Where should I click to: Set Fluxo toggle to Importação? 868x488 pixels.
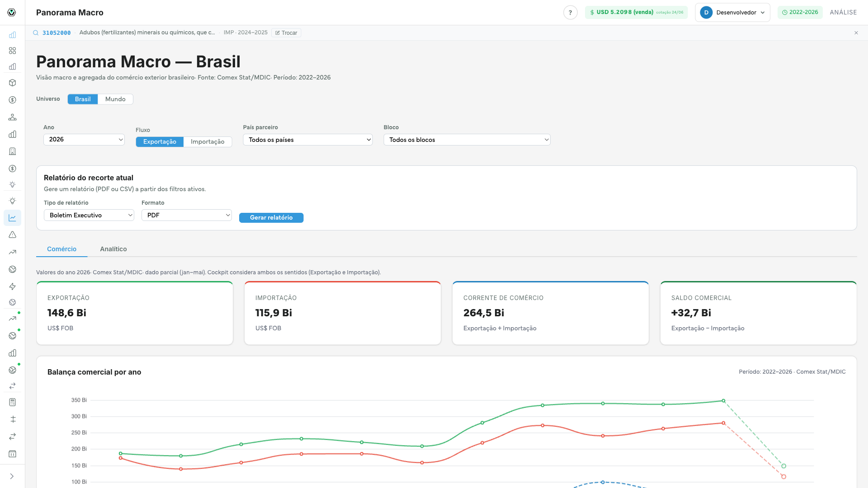(208, 142)
